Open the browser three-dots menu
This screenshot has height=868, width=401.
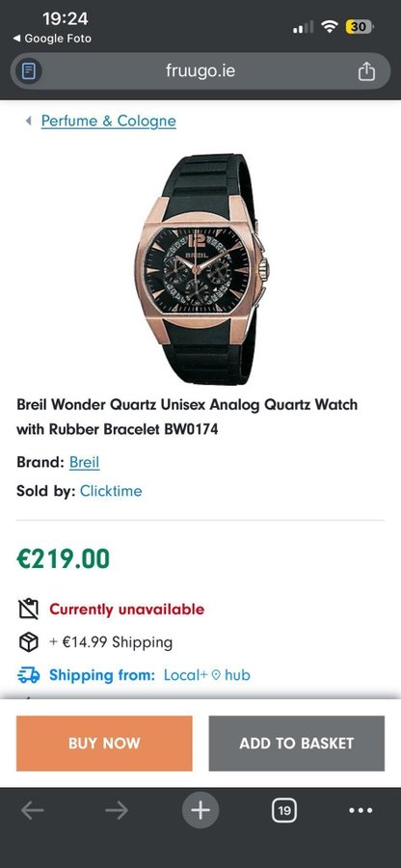361,810
